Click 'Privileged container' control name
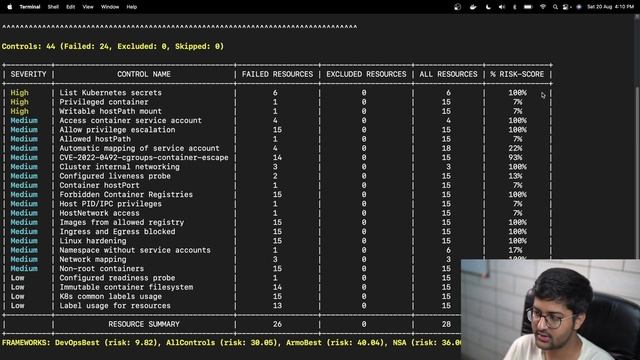The image size is (640, 360). tap(104, 102)
